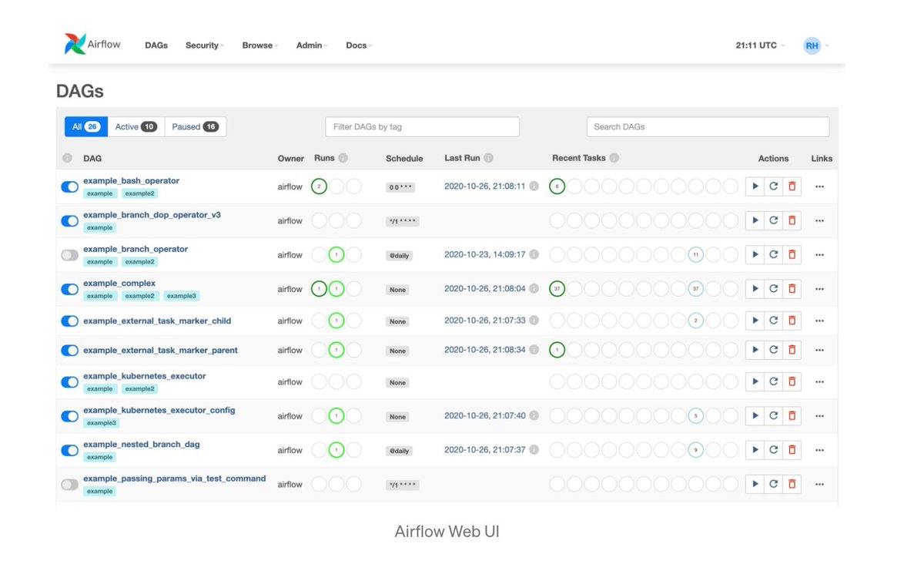Pause the example_kubernetes_executor DAG
Viewport: 924px width, 571px height.
(69, 382)
